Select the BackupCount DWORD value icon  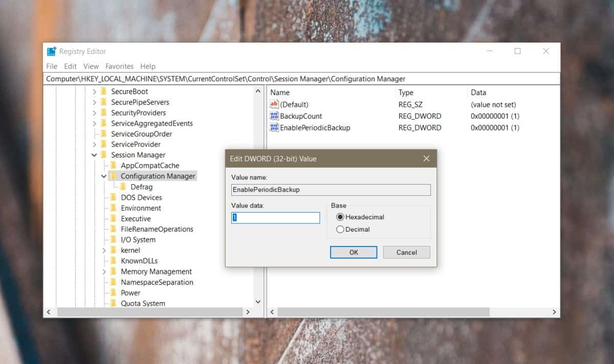(274, 116)
